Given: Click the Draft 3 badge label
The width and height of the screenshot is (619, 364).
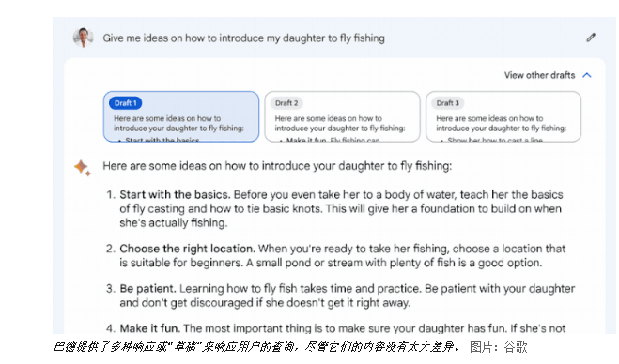Looking at the screenshot, I should coord(448,103).
